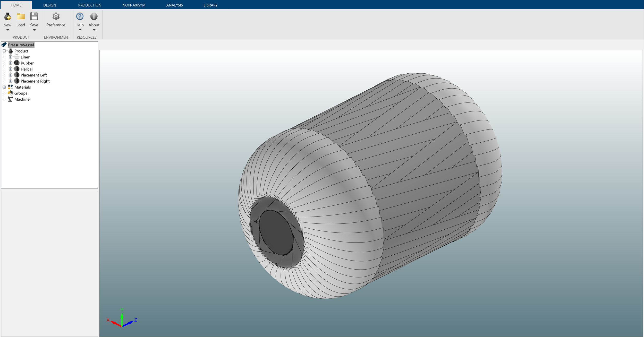644x337 pixels.
Task: Select the Machine icon in tree
Action: (10, 99)
